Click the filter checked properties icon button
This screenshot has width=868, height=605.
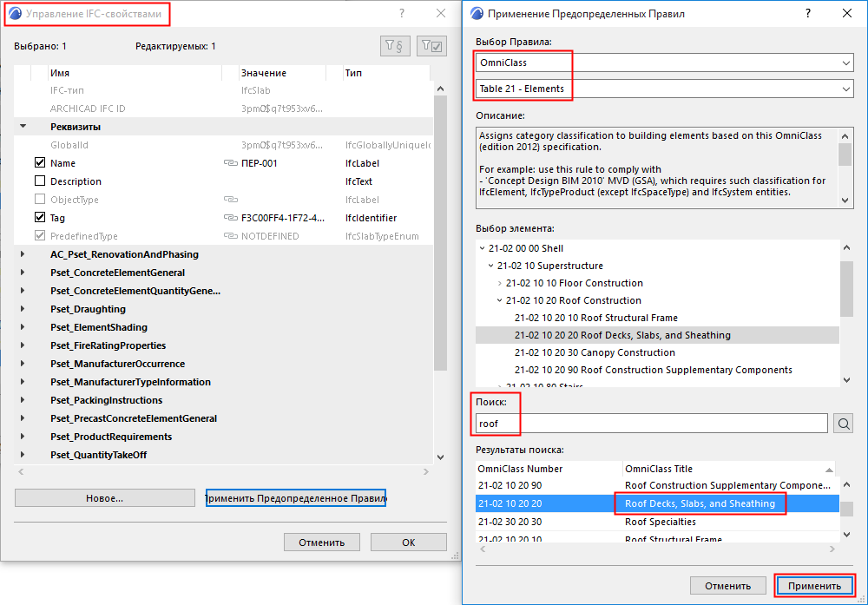pos(431,46)
